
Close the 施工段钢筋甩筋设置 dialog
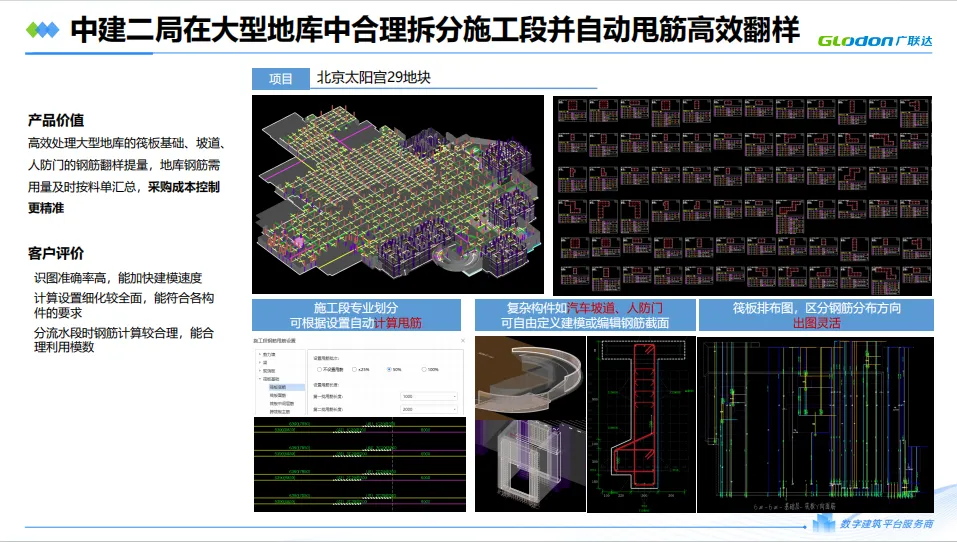463,341
